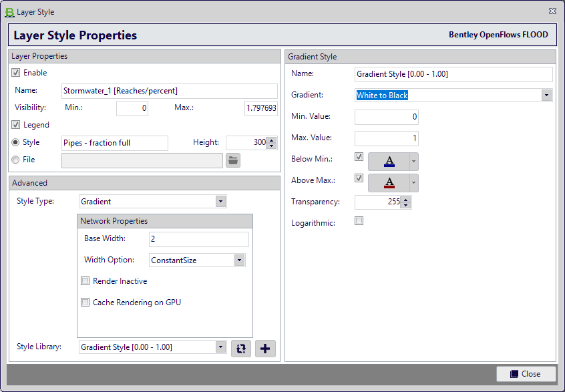Click the browse folder icon next to File
565x392 pixels.
click(233, 161)
